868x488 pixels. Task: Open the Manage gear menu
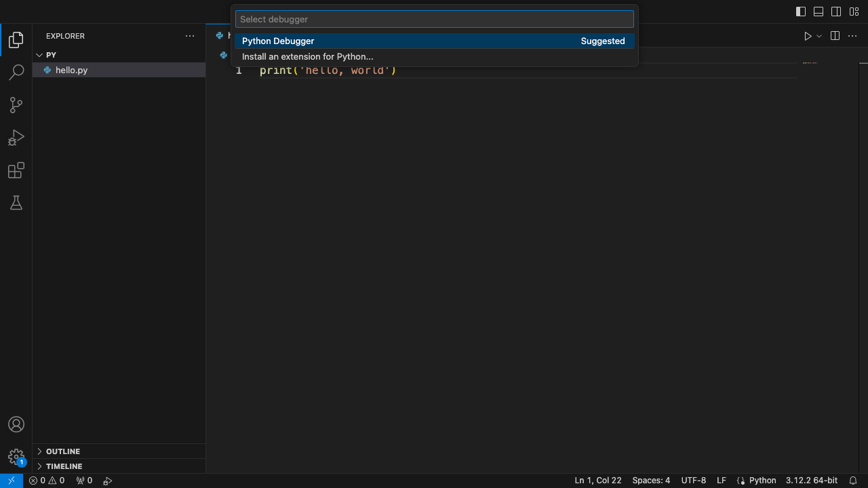coord(16,457)
